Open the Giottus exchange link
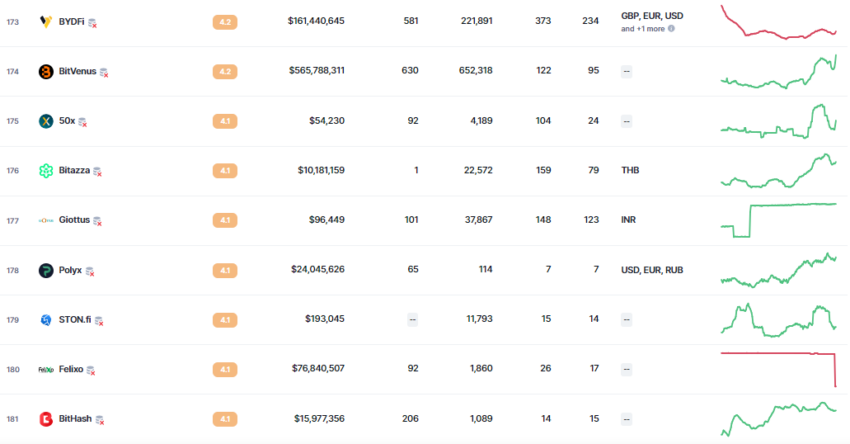 (x=74, y=220)
